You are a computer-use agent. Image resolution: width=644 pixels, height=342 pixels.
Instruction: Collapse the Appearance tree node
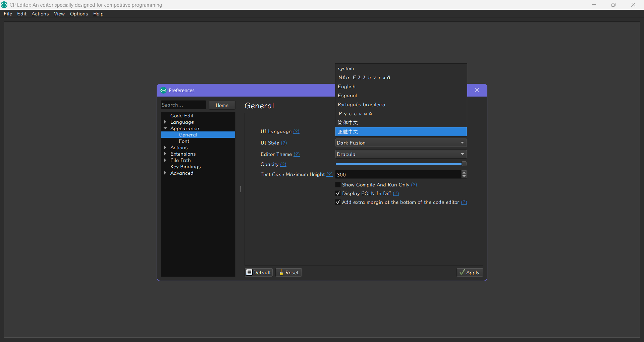click(165, 128)
